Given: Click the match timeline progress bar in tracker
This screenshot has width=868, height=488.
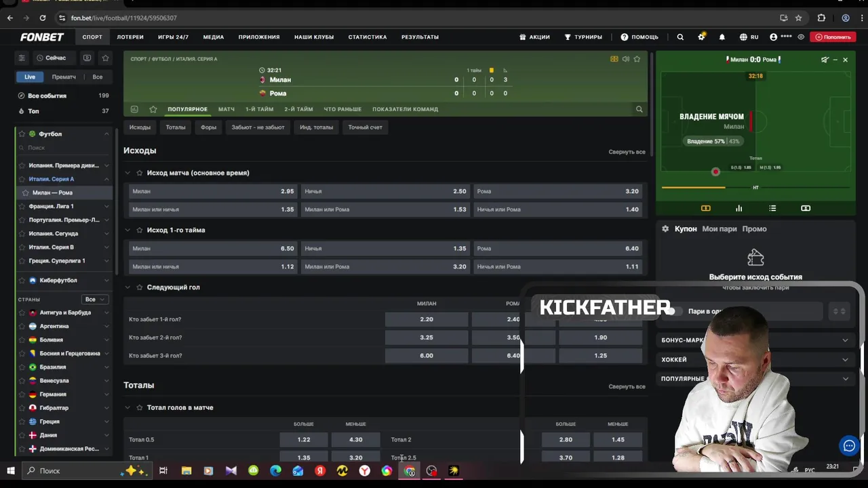Looking at the screenshot, I should coord(755,187).
